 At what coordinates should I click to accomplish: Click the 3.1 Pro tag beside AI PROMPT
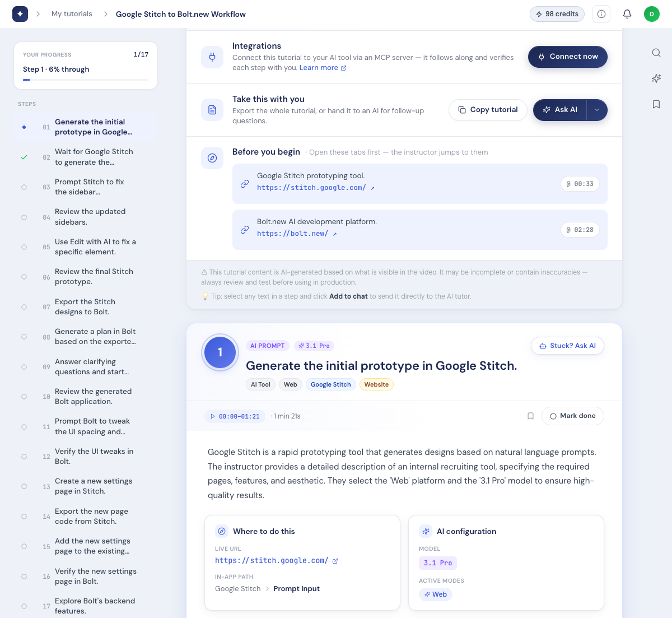pos(314,346)
